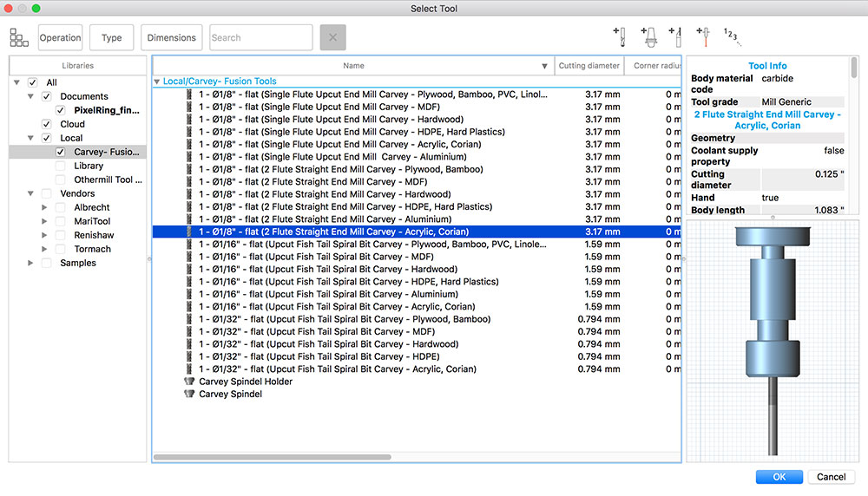Click tool icon of 2 Flute Straight Hardwood row

(x=188, y=194)
